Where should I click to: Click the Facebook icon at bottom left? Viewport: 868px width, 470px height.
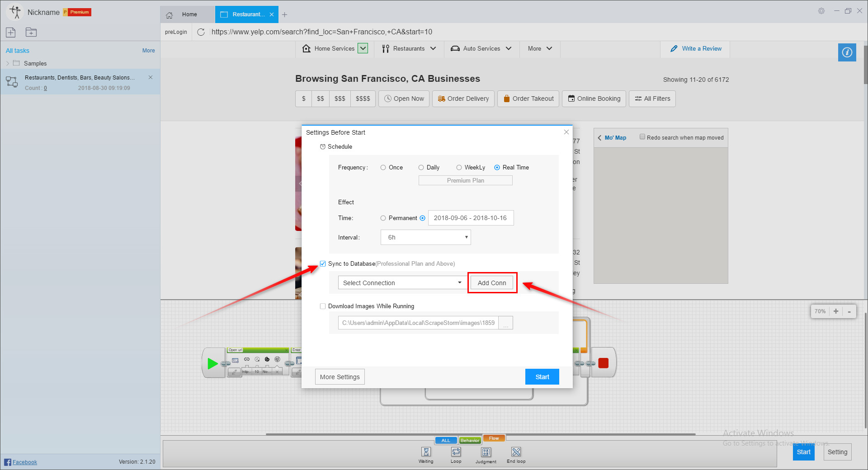pyautogui.click(x=8, y=462)
